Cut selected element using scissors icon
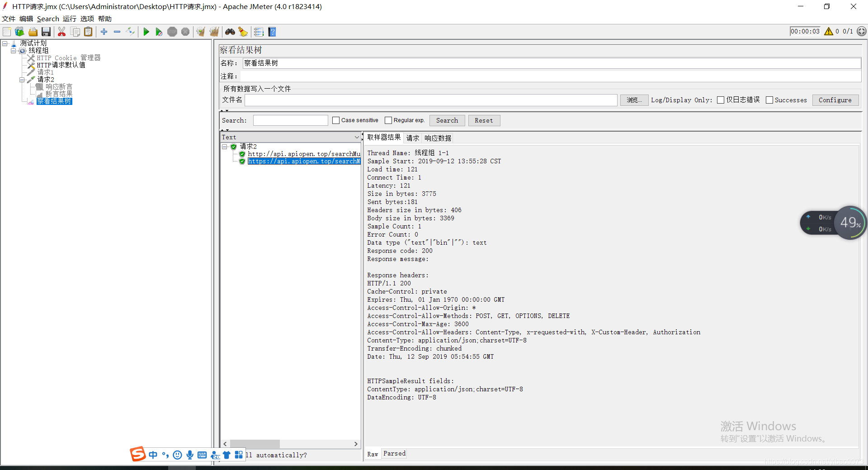The height and width of the screenshot is (470, 868). point(62,32)
